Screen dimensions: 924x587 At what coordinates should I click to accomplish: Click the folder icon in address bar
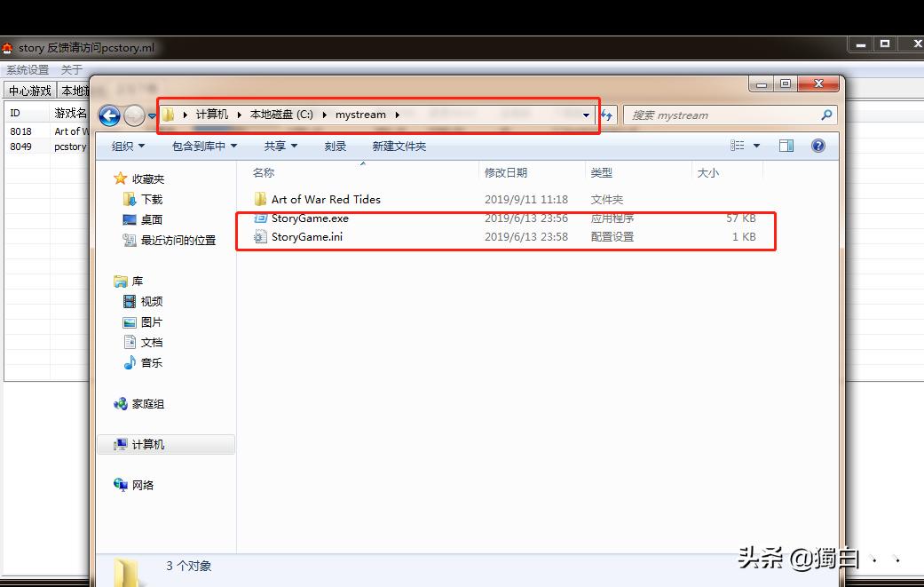[168, 115]
